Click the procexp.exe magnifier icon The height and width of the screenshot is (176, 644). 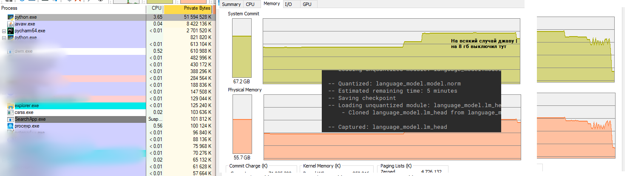[11, 126]
